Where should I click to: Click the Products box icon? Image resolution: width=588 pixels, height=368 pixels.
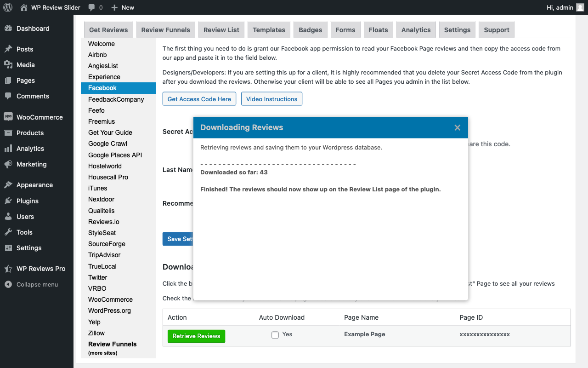tap(8, 133)
